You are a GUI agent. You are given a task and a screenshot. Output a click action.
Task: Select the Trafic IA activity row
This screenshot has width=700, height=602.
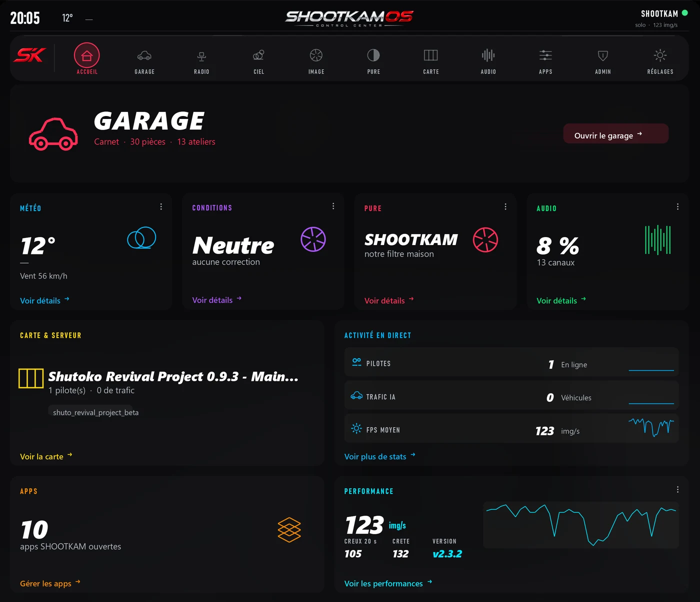point(511,395)
